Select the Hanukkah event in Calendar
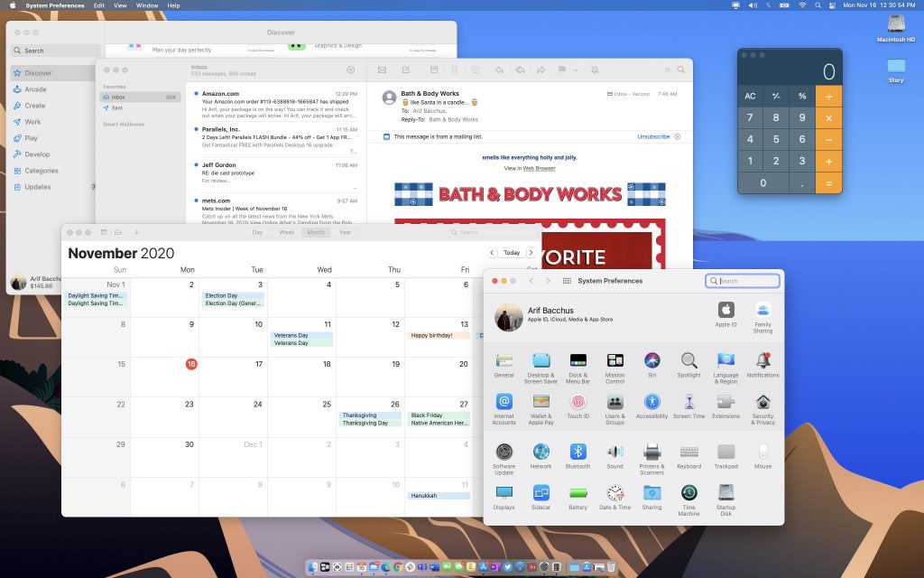The image size is (924, 578). tap(439, 496)
